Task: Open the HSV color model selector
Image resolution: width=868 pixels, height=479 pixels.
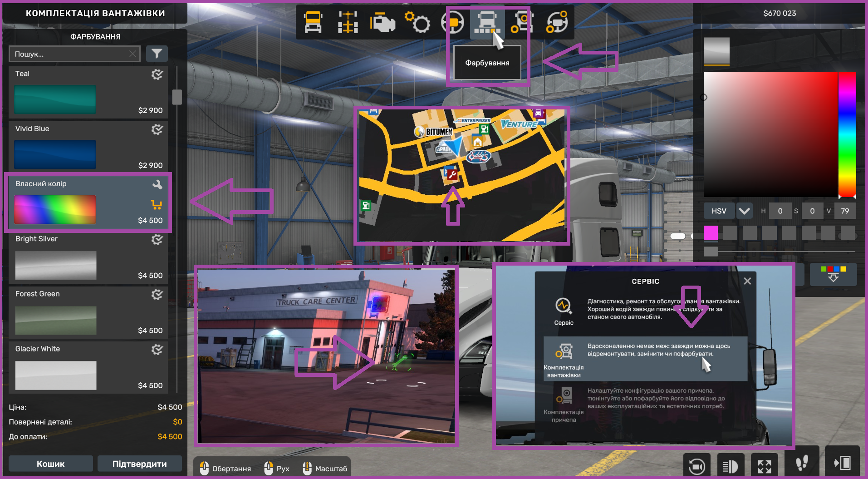Action: pyautogui.click(x=719, y=211)
